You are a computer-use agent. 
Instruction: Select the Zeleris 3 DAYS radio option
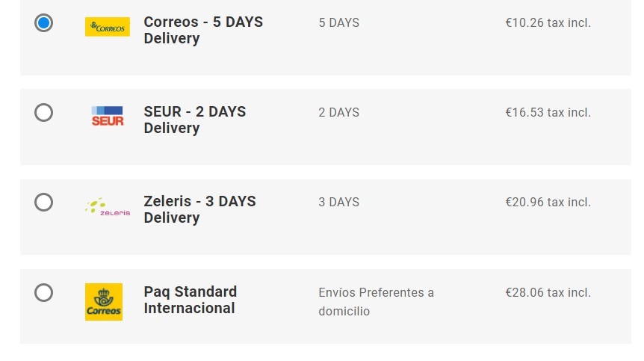click(43, 202)
